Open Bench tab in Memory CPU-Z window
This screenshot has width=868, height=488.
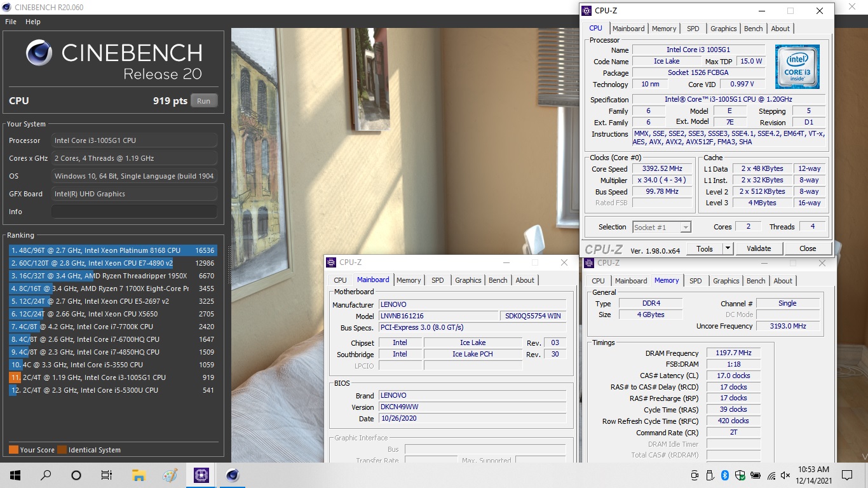[x=756, y=281]
